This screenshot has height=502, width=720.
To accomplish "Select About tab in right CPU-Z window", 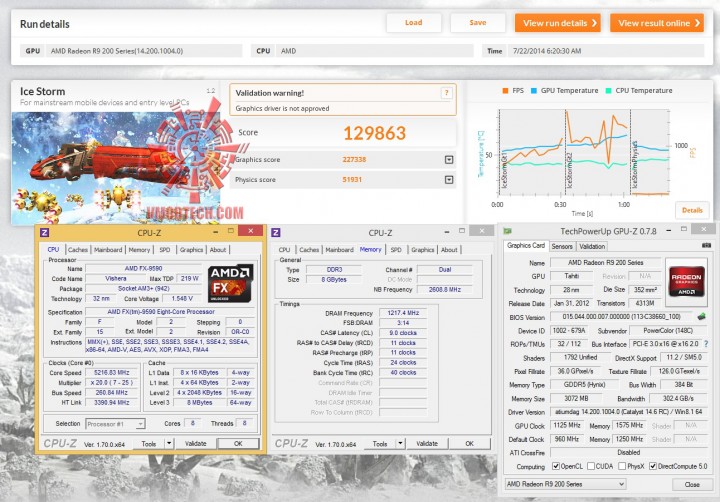I will tap(449, 250).
